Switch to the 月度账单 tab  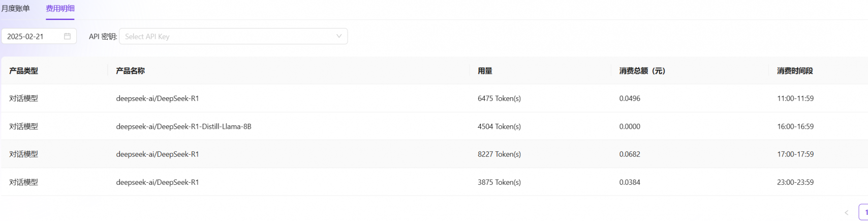point(15,9)
